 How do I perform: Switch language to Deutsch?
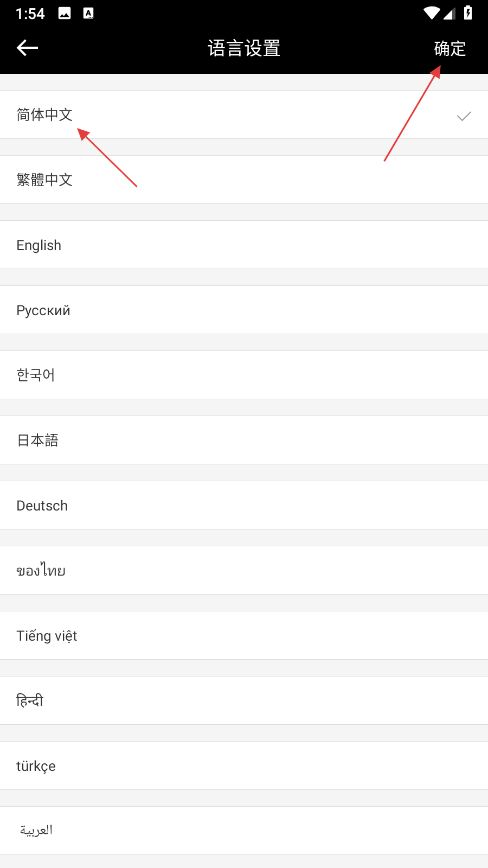click(42, 506)
